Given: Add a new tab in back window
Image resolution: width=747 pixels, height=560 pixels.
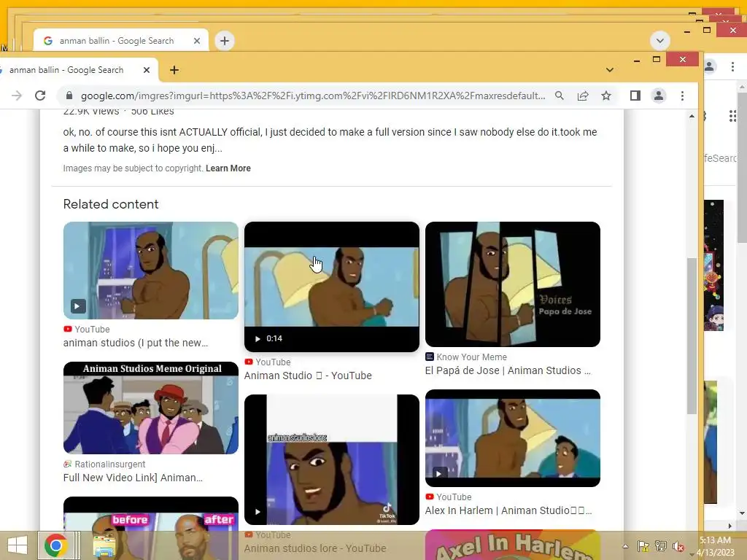Looking at the screenshot, I should [x=225, y=41].
